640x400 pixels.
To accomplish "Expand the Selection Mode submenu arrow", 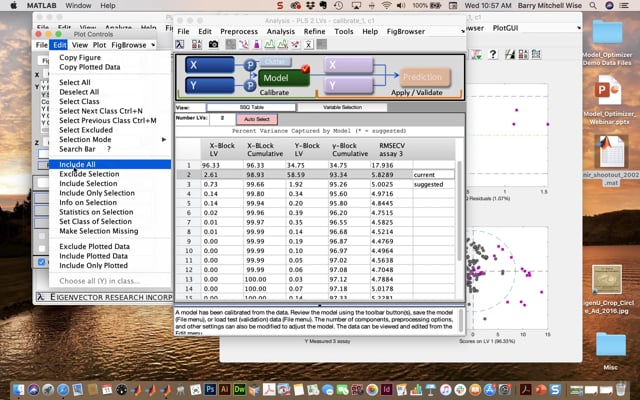I will click(164, 140).
